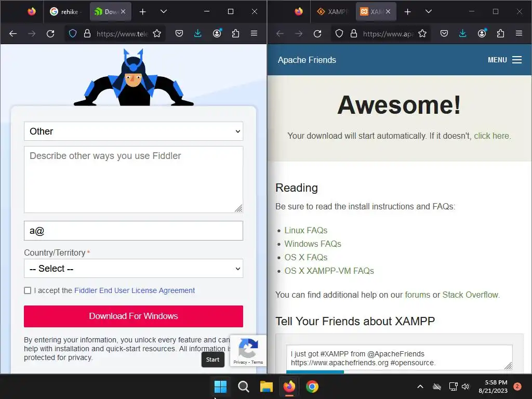Open taskbar clock showing 5:58 PM
This screenshot has width=532, height=399.
tap(493, 387)
